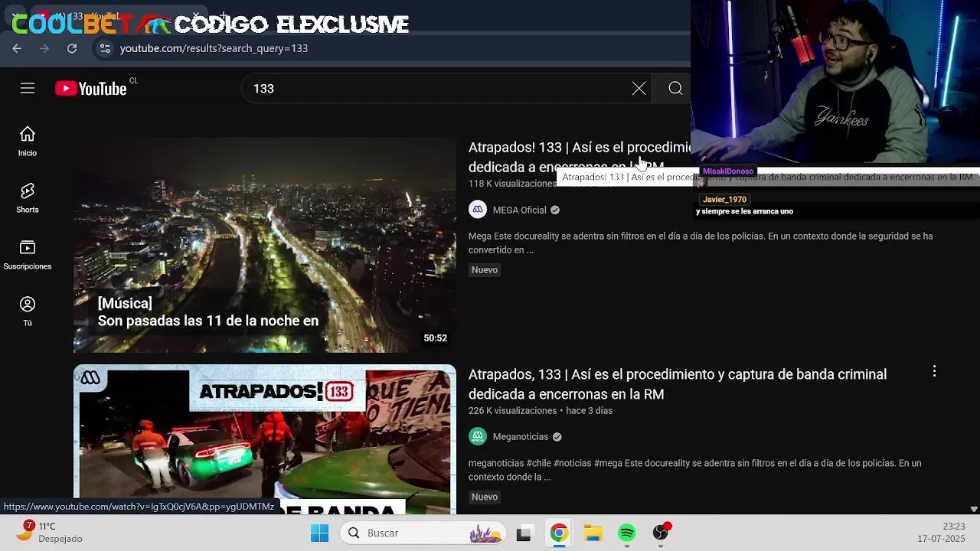Open the second result title Atrapados, 133

point(678,384)
